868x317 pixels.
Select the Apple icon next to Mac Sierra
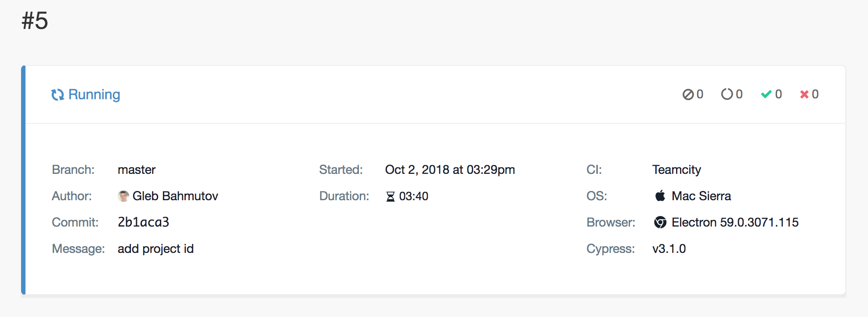click(660, 195)
